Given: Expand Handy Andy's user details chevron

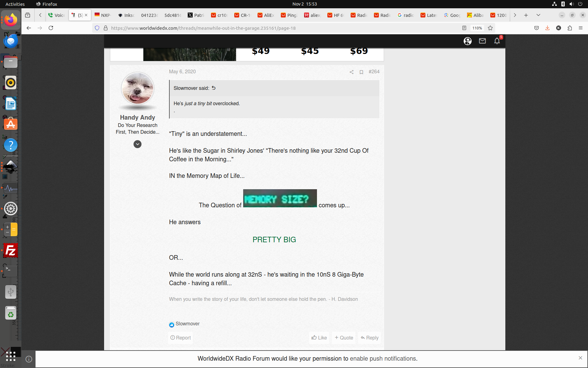Looking at the screenshot, I should pos(138,144).
